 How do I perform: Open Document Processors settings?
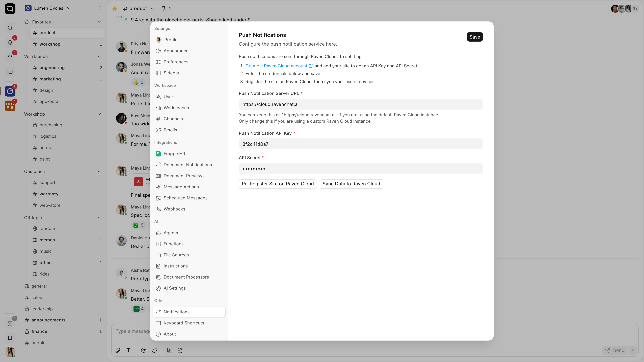189,277
